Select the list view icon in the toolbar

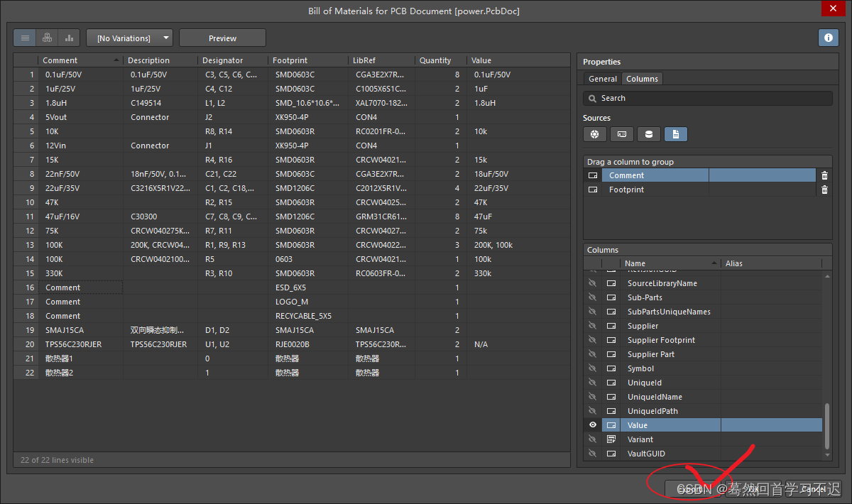click(x=25, y=38)
